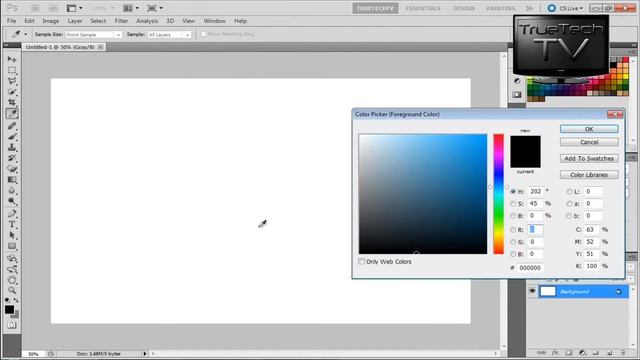640x360 pixels.
Task: Open the View Extras dropdown
Action: click(74, 8)
